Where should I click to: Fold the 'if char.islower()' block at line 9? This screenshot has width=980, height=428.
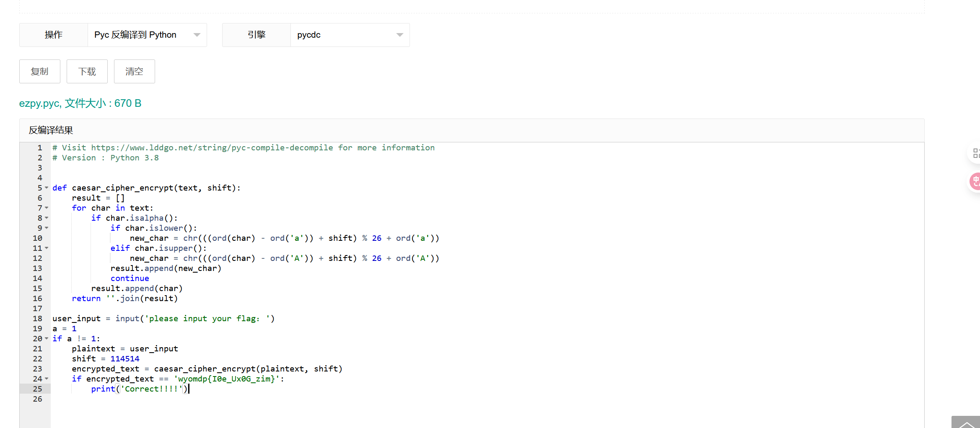(x=47, y=228)
